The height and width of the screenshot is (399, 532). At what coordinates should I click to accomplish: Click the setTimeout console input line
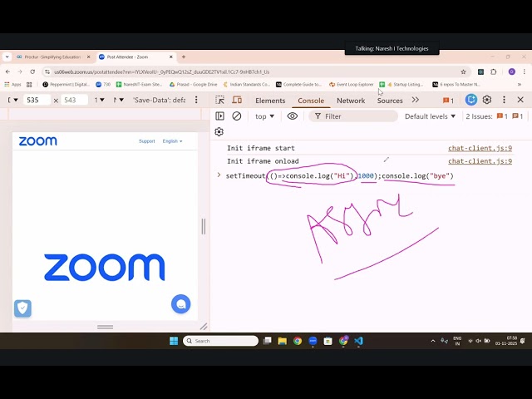[340, 175]
